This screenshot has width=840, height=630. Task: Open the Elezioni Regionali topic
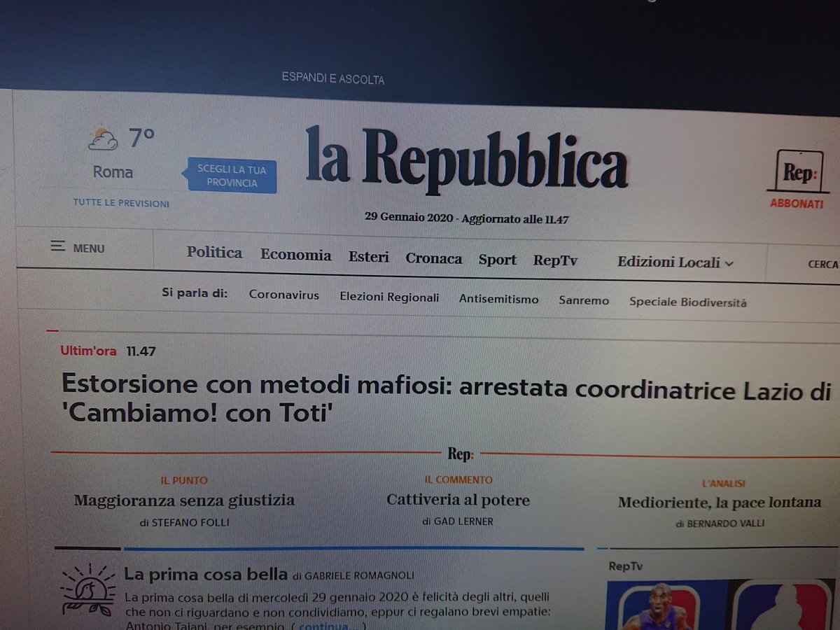pyautogui.click(x=389, y=297)
